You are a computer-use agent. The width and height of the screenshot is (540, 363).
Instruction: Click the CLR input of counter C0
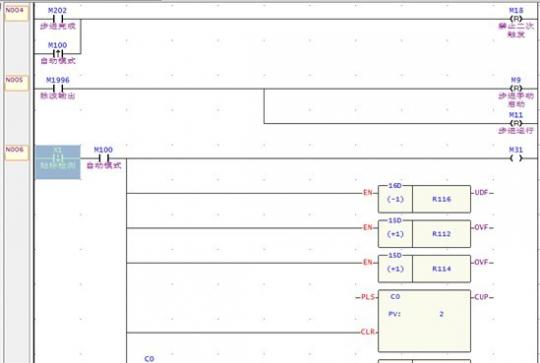coord(367,332)
